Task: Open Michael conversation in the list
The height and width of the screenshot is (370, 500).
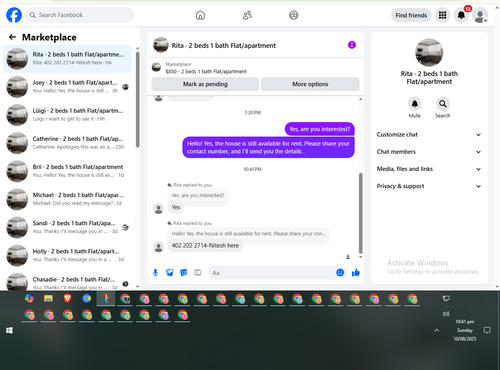Action: point(68,199)
